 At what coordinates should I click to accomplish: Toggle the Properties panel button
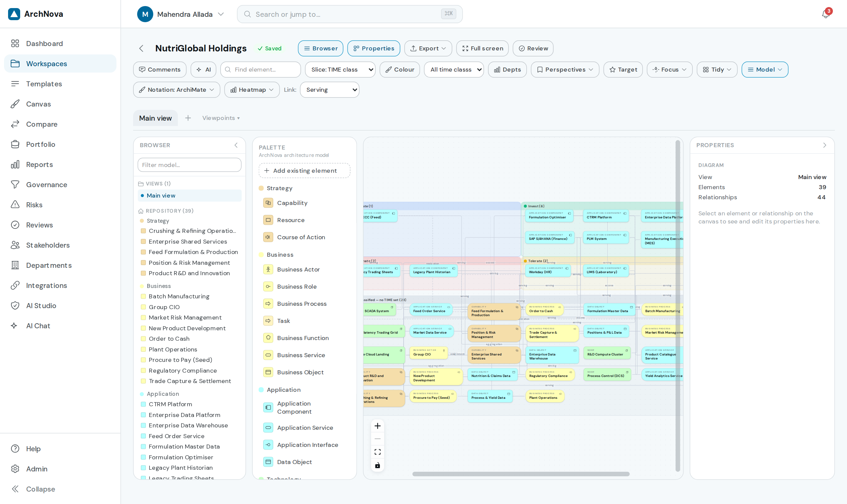(373, 49)
